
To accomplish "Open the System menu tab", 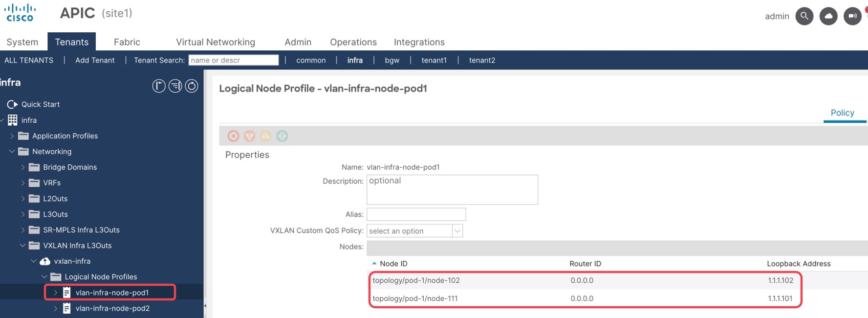I will pos(22,42).
